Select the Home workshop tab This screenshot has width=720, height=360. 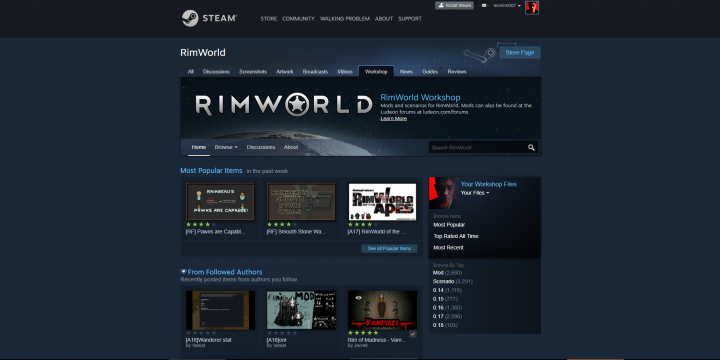pos(199,147)
